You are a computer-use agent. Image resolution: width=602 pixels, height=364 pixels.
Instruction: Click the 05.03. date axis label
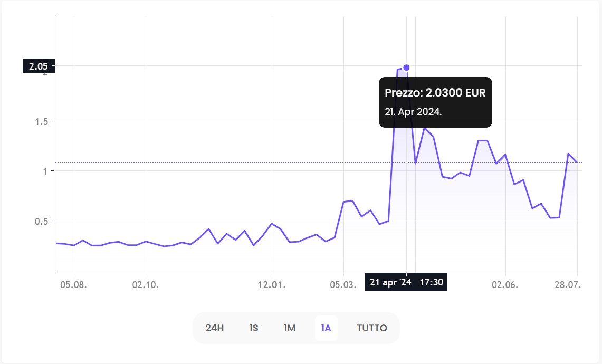343,285
